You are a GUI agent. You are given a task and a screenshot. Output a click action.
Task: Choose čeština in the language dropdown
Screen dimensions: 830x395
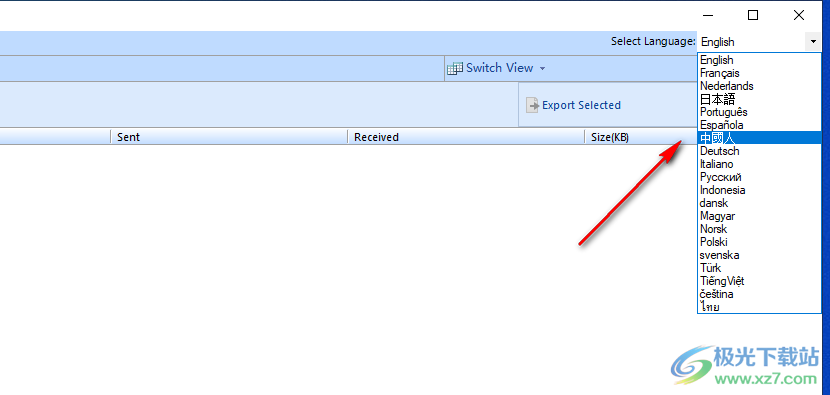click(x=759, y=294)
